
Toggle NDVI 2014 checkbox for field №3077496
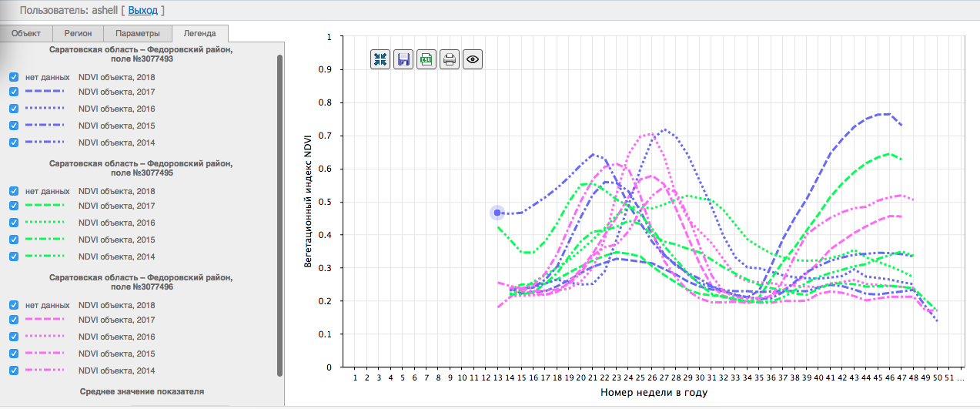point(14,370)
